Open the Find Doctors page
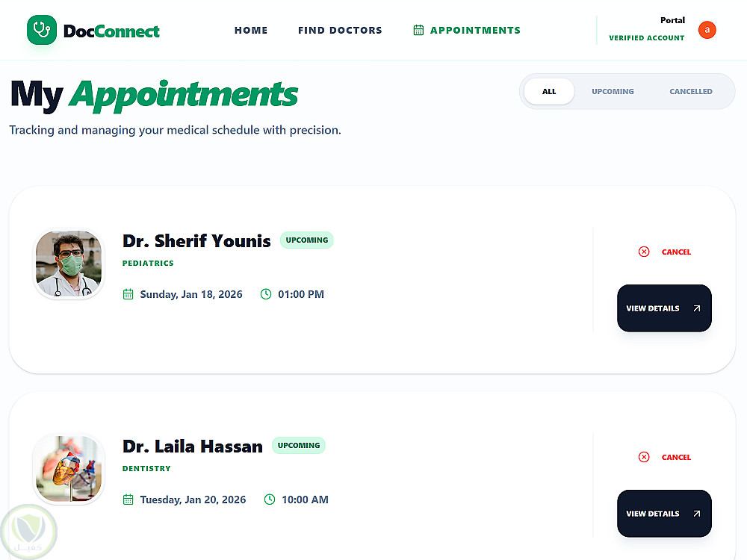747x560 pixels. [340, 31]
